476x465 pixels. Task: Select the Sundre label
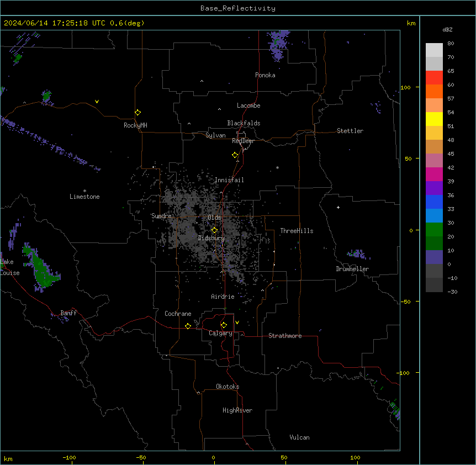161,216
